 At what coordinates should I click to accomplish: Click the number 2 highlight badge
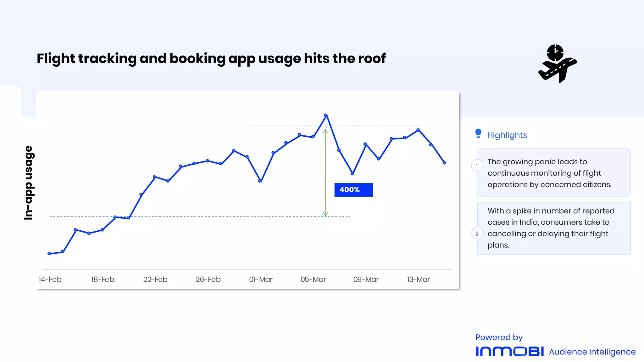tap(477, 233)
